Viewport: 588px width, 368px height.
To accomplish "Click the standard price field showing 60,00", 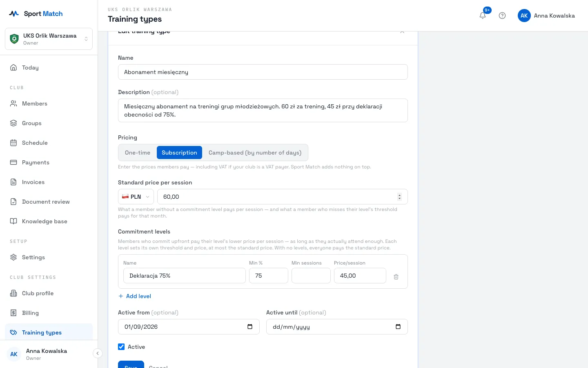I will (x=283, y=197).
